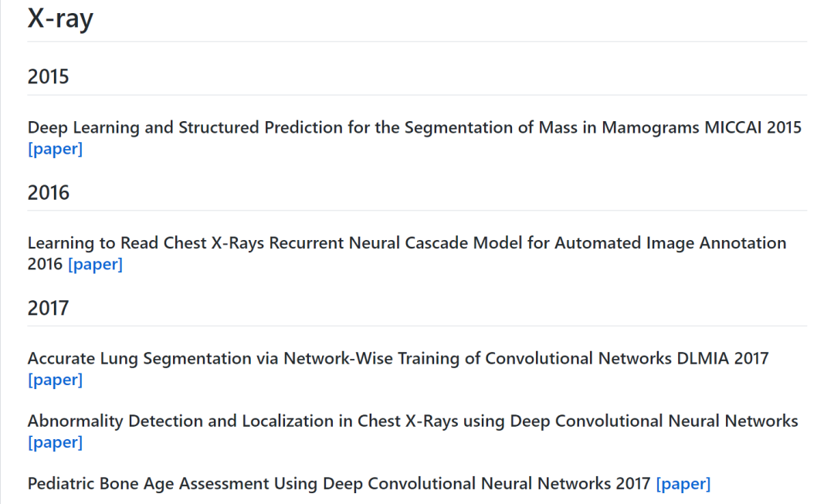Open the paper link for Abnormality Detection and Localization
The width and height of the screenshot is (834, 504).
pos(55,442)
